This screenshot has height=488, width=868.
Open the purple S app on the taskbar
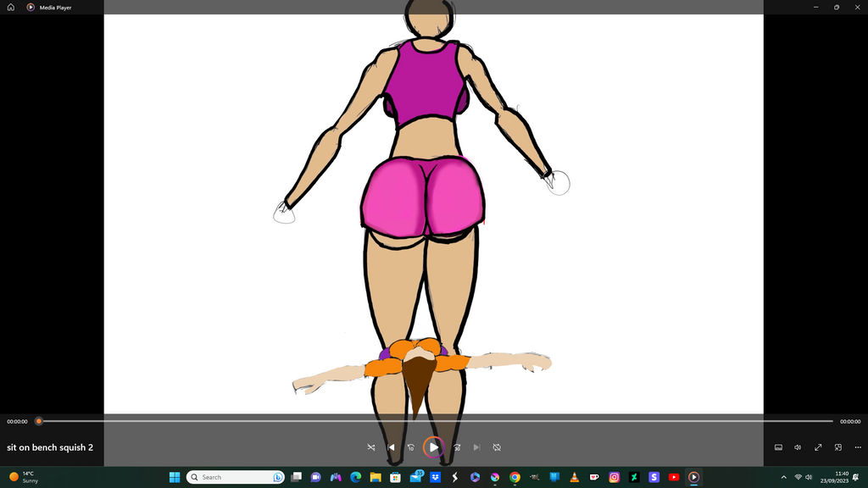point(654,477)
